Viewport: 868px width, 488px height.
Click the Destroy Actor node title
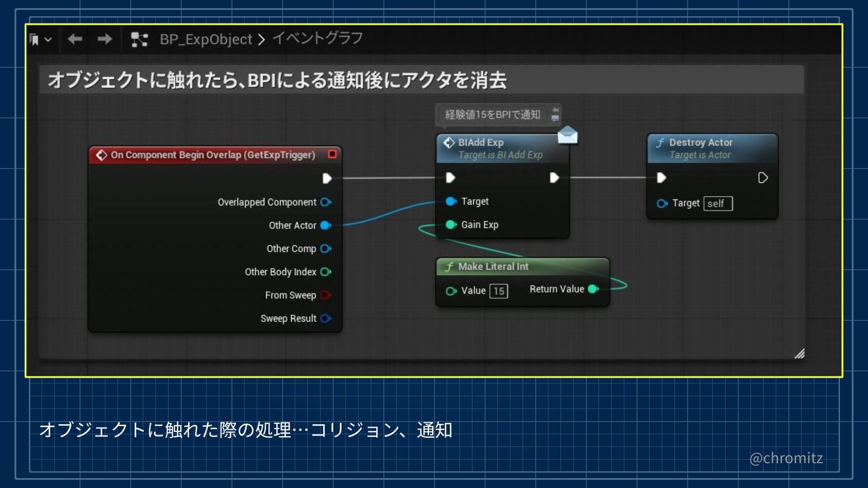click(x=701, y=142)
